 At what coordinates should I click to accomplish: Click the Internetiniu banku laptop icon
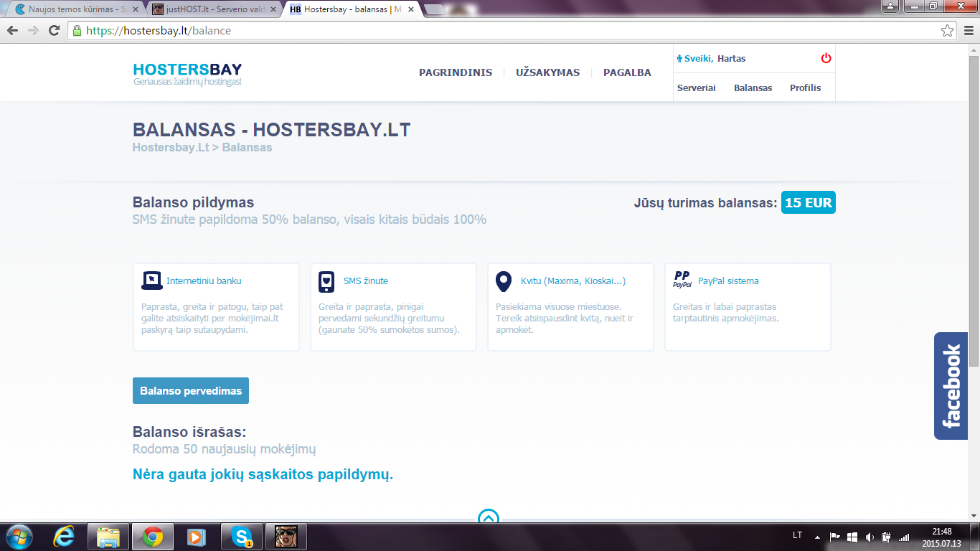[151, 281]
